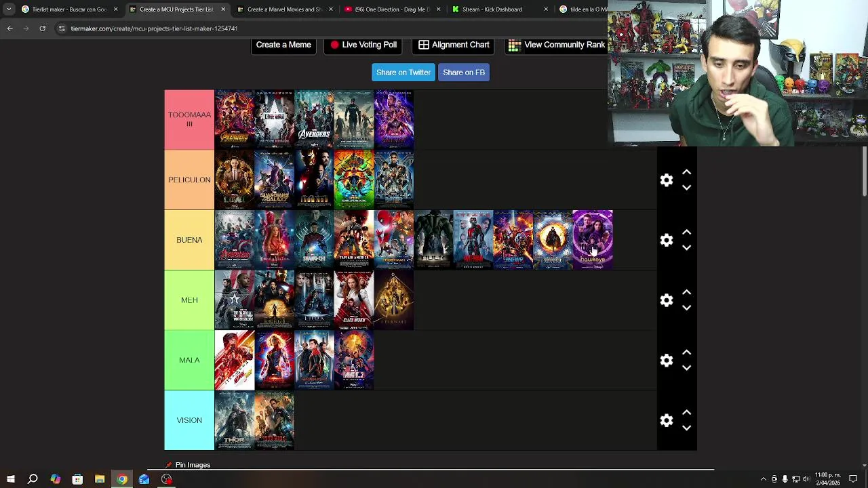Screen dimensions: 868x488
Task: Move BUENA tier down with arrow
Action: point(686,248)
